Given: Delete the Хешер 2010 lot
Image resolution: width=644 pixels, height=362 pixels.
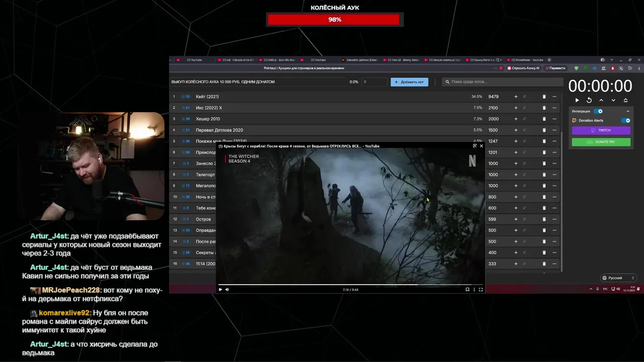Looking at the screenshot, I should (544, 119).
